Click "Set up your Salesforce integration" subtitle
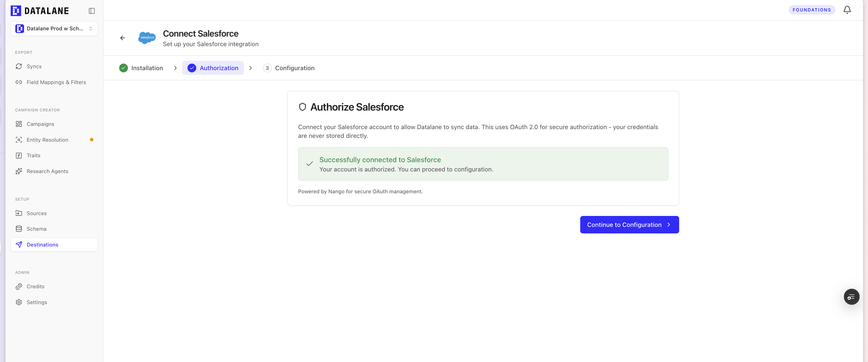This screenshot has height=362, width=868. pyautogui.click(x=211, y=44)
